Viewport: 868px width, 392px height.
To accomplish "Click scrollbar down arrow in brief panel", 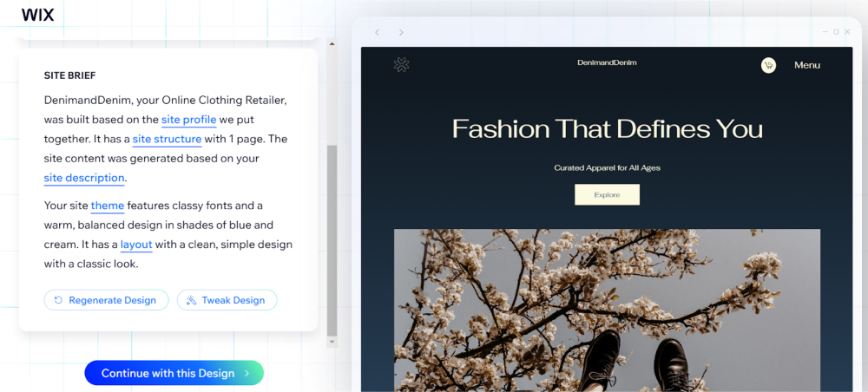I will pyautogui.click(x=332, y=343).
